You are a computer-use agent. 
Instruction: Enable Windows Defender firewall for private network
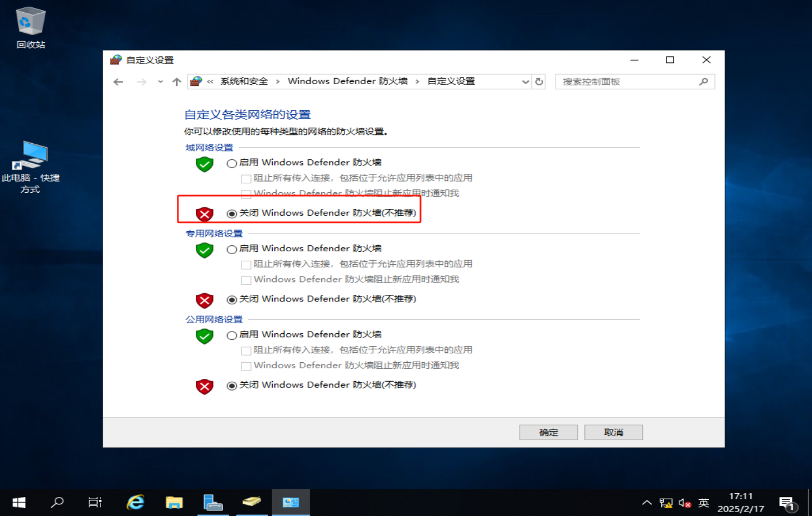tap(232, 250)
